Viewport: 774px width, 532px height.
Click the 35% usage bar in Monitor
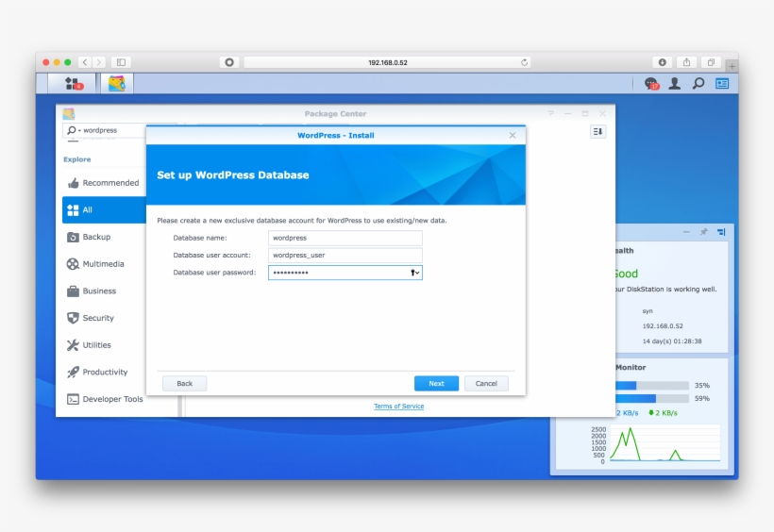tap(651, 386)
